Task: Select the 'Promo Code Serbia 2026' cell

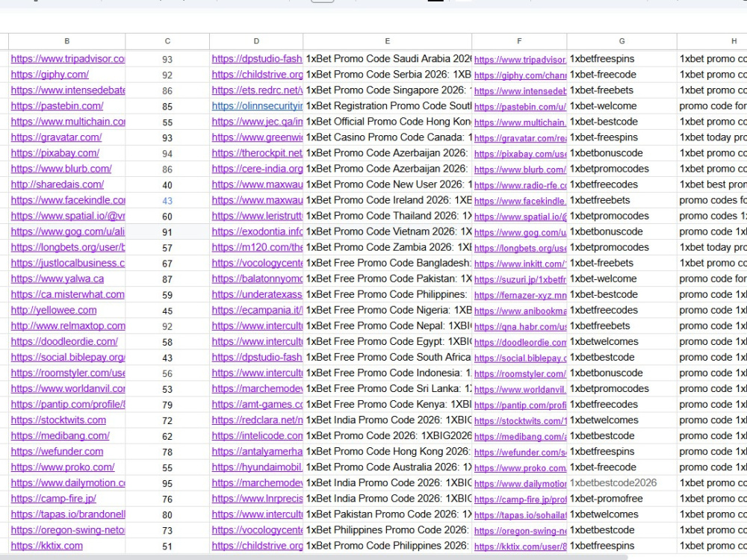Action: point(387,75)
